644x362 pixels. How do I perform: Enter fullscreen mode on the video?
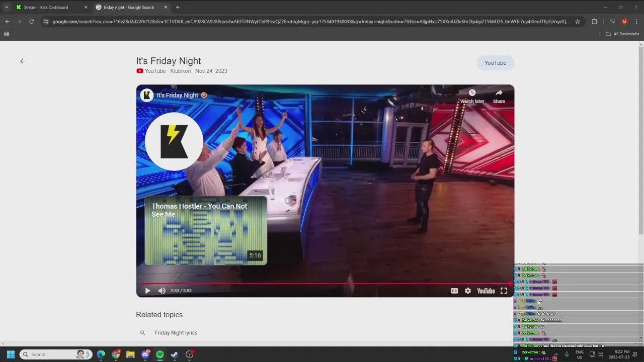tap(504, 291)
